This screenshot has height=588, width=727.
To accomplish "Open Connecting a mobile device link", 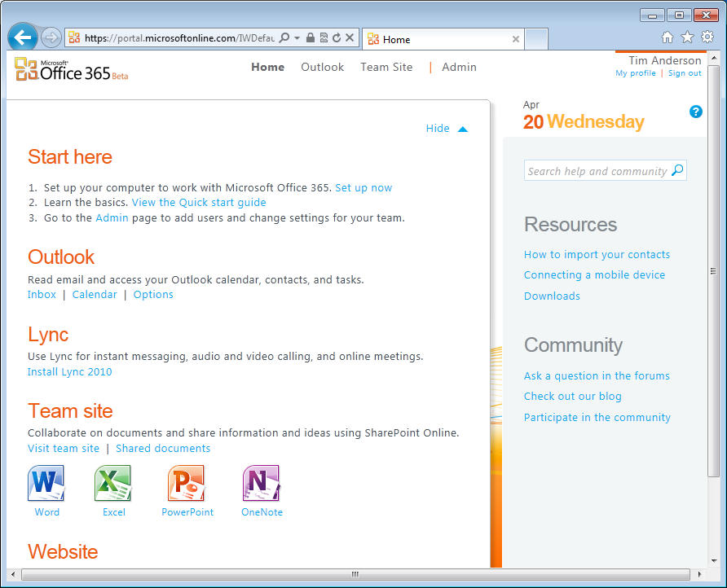I will click(x=594, y=274).
